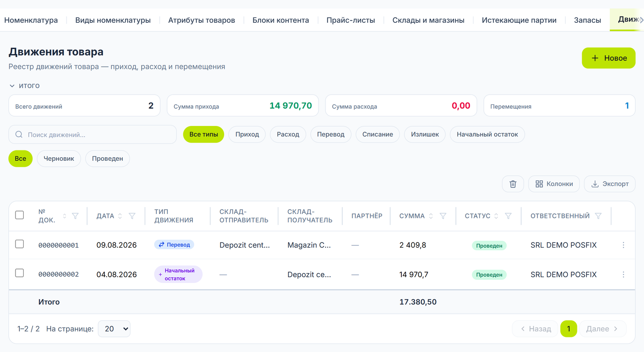Go to Склады и магазины tab

coord(428,20)
